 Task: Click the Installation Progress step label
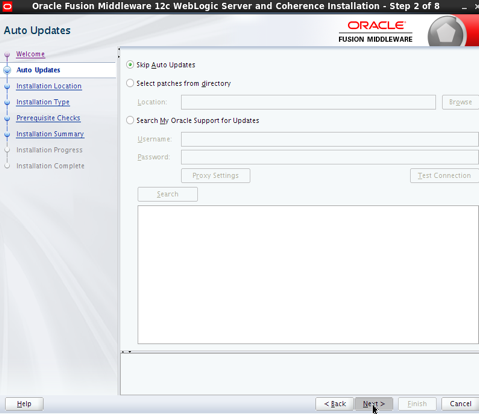49,150
